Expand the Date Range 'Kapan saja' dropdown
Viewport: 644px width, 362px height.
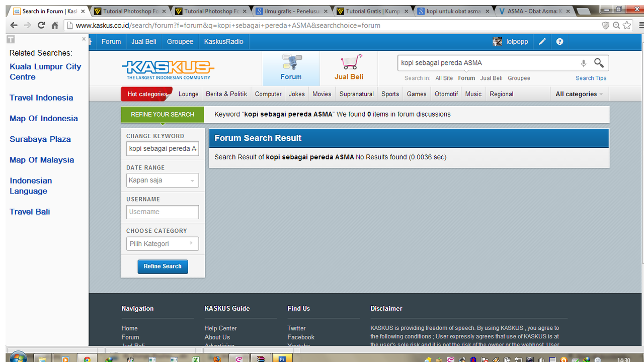[x=163, y=180]
